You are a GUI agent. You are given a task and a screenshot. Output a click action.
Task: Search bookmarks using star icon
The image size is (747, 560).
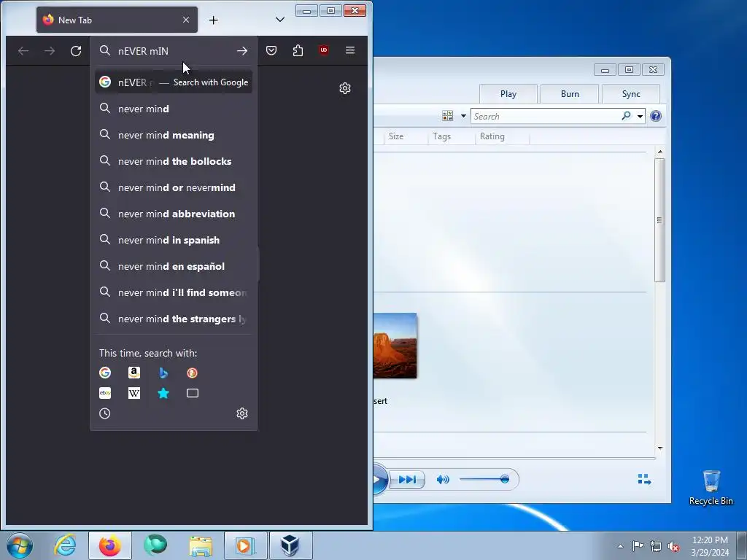[163, 393]
